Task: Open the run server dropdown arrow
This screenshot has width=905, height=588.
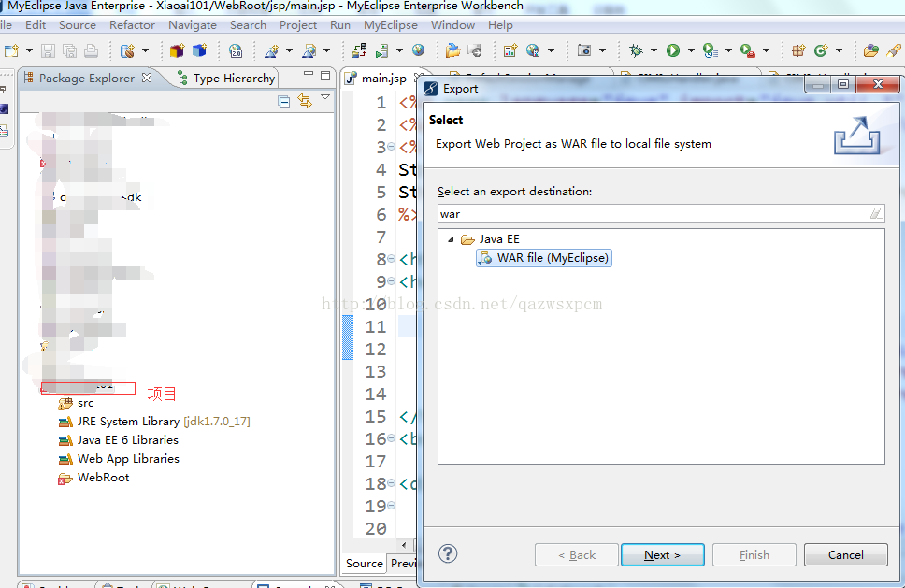Action: coord(399,50)
